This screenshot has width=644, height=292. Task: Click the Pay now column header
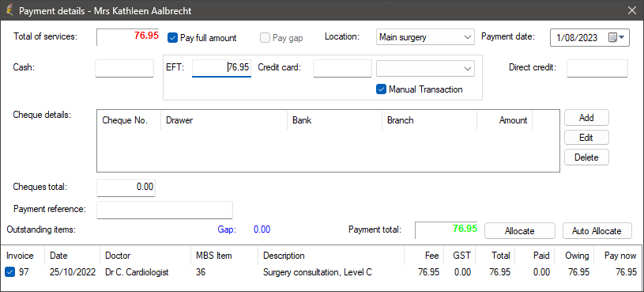[617, 256]
